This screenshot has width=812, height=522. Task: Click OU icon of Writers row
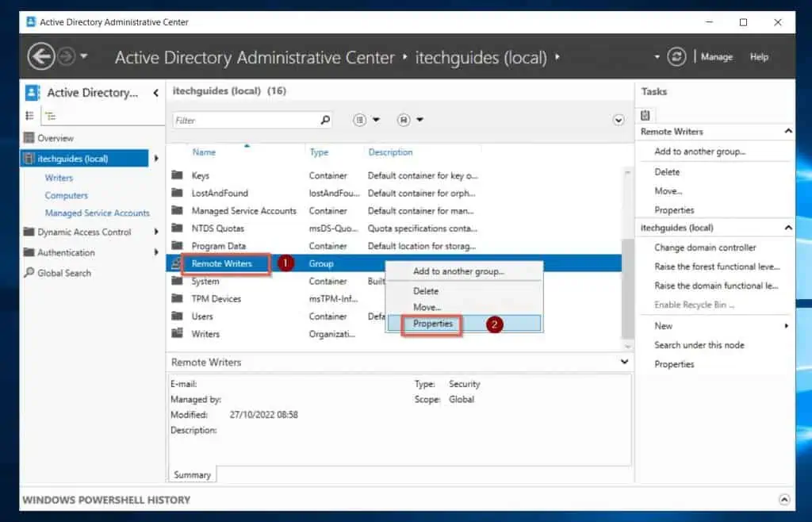(177, 333)
